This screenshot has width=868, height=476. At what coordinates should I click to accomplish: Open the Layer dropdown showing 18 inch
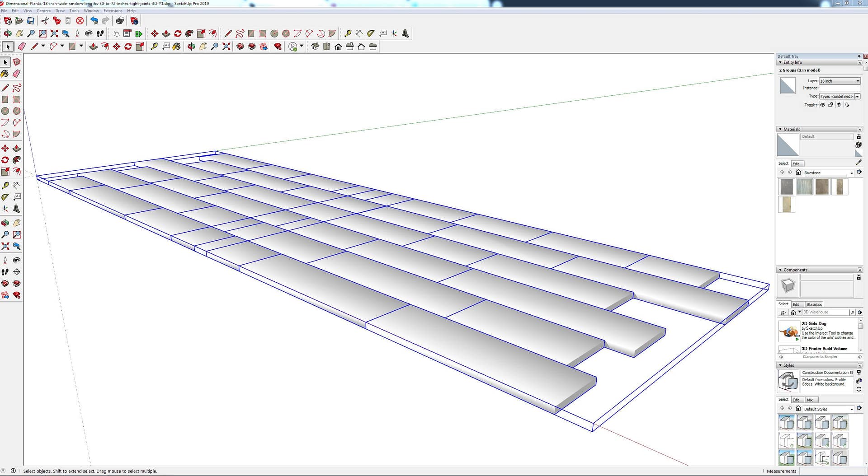pos(840,81)
